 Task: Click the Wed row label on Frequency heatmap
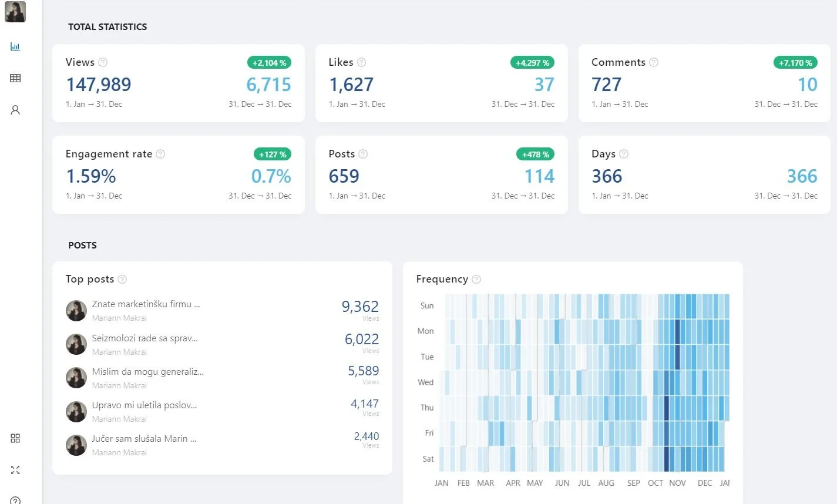click(426, 382)
